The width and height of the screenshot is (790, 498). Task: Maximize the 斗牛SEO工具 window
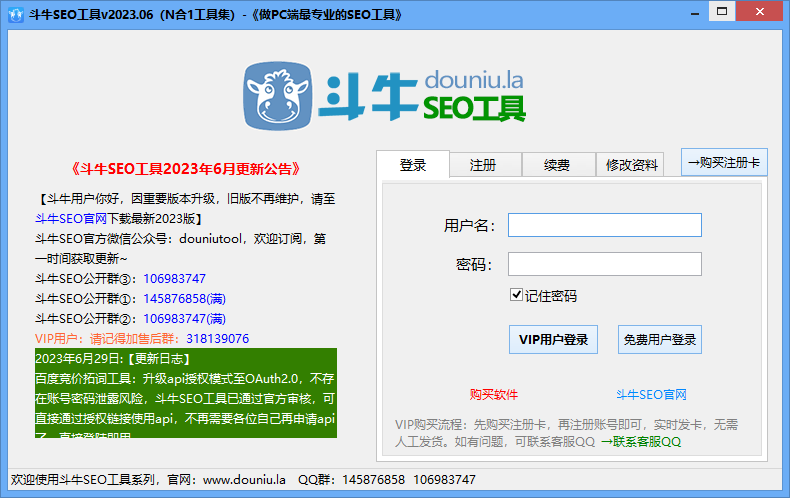[x=721, y=12]
